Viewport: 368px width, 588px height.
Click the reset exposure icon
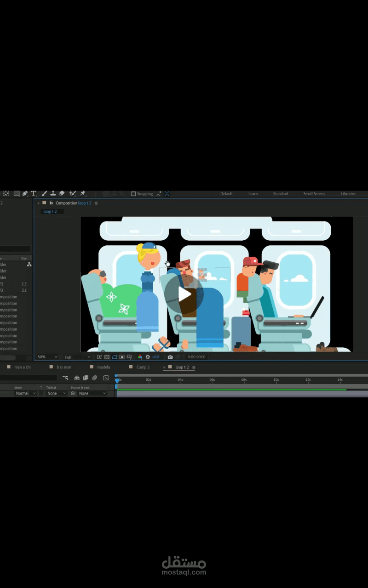148,357
